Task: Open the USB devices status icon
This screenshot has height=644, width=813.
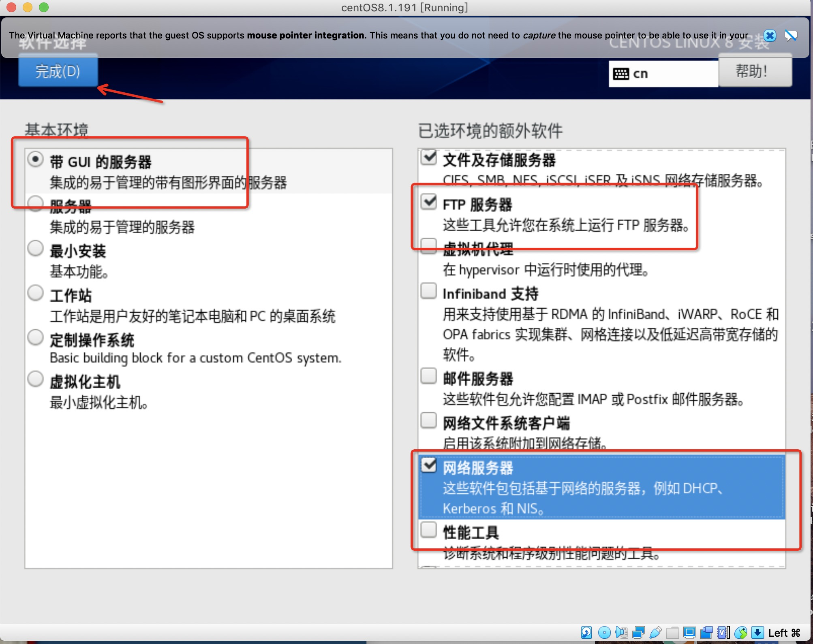Action: click(x=657, y=633)
